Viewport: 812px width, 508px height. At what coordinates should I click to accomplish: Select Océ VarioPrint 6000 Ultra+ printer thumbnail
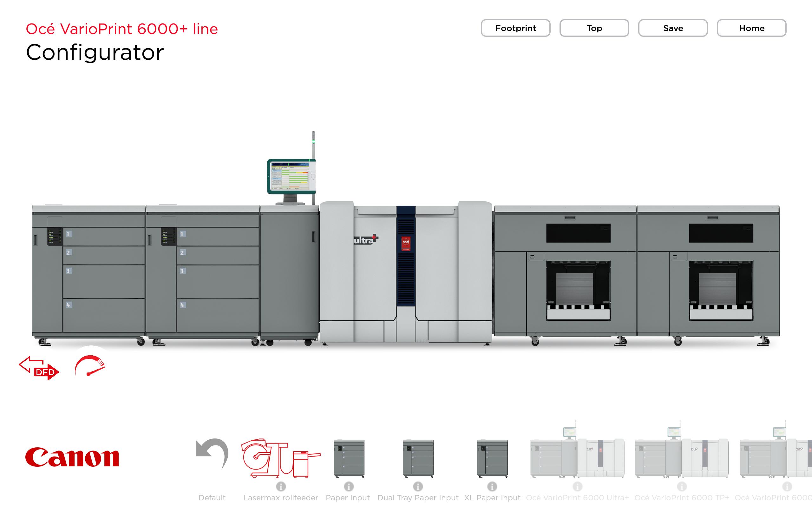click(x=577, y=450)
